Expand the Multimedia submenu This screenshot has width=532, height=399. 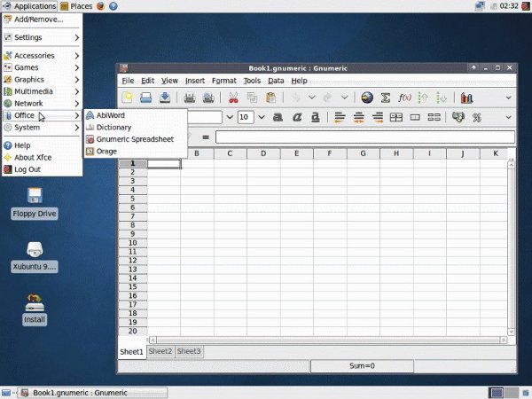pyautogui.click(x=42, y=91)
